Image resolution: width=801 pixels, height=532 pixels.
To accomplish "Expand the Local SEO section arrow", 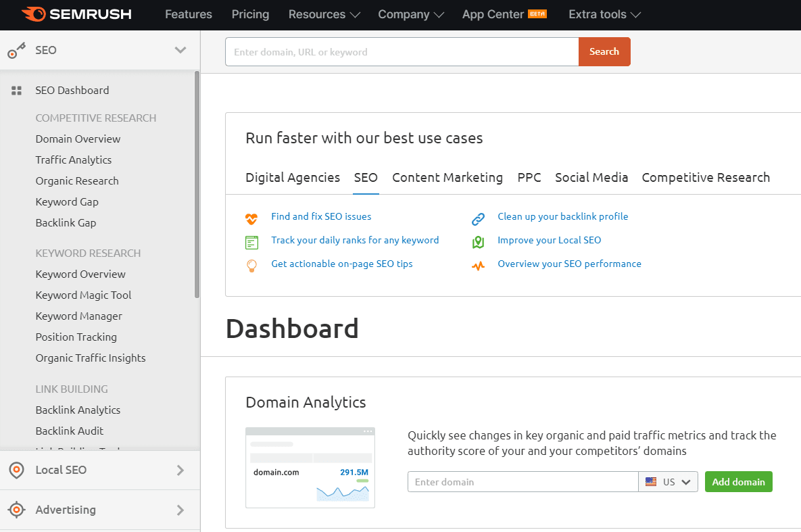I will pos(180,470).
